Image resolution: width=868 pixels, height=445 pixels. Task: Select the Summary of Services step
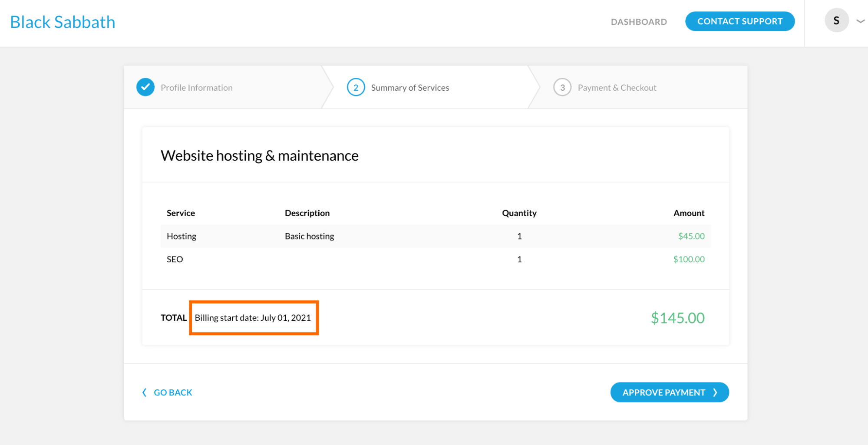point(409,88)
